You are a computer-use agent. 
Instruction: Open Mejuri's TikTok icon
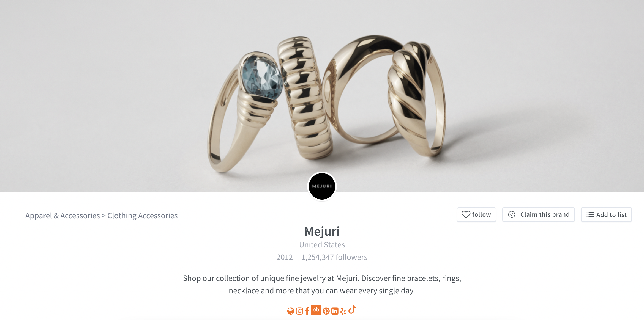click(x=352, y=310)
